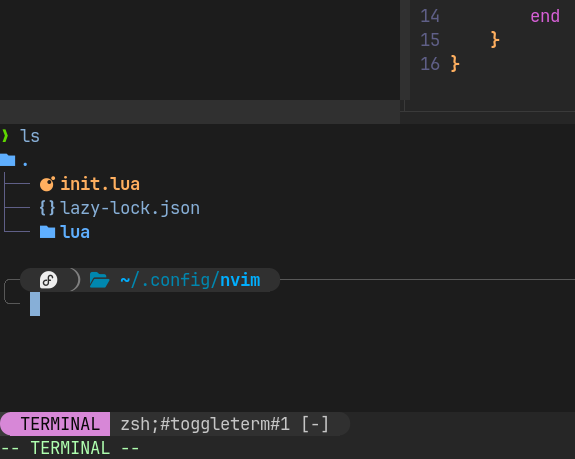The width and height of the screenshot is (575, 459).
Task: Click the init.lua file name
Action: (100, 184)
